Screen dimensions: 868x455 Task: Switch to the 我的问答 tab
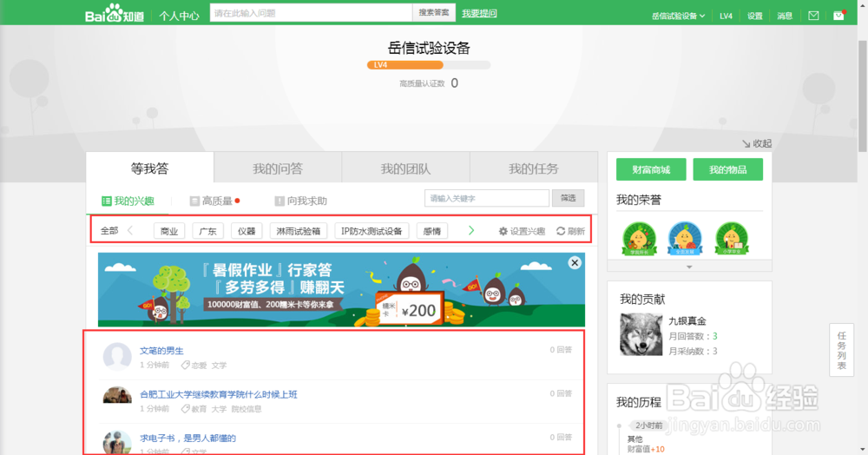tap(278, 168)
